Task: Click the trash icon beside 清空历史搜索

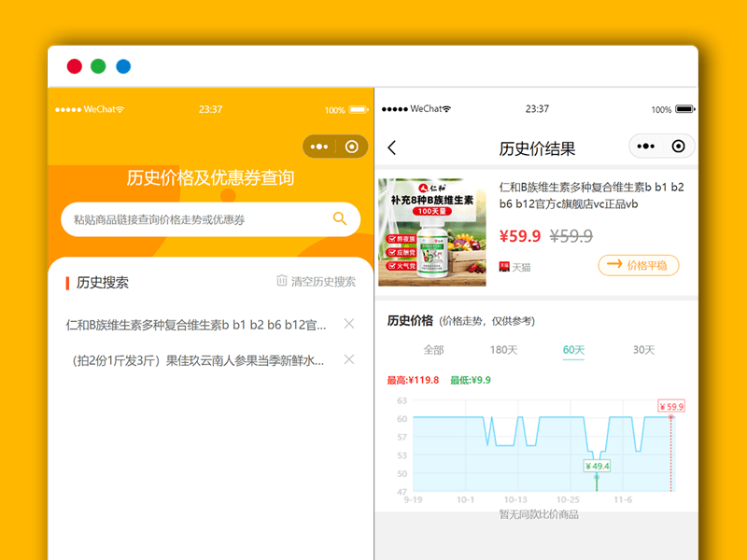Action: (281, 282)
